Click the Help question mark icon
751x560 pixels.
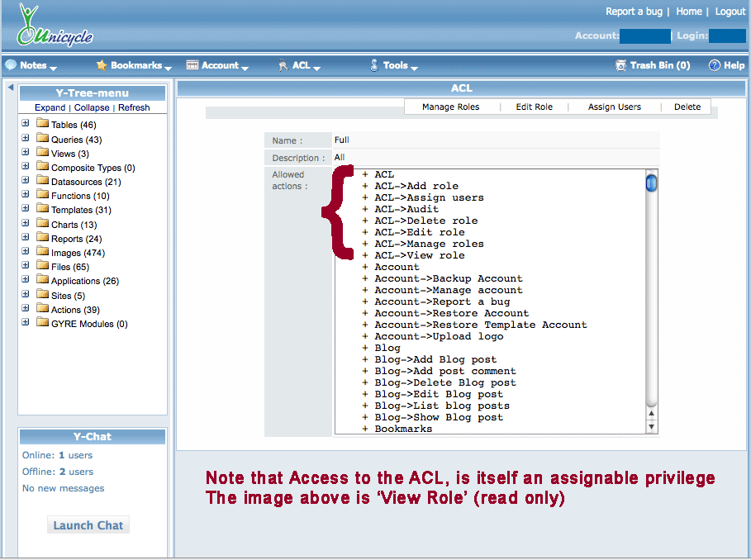[x=715, y=65]
